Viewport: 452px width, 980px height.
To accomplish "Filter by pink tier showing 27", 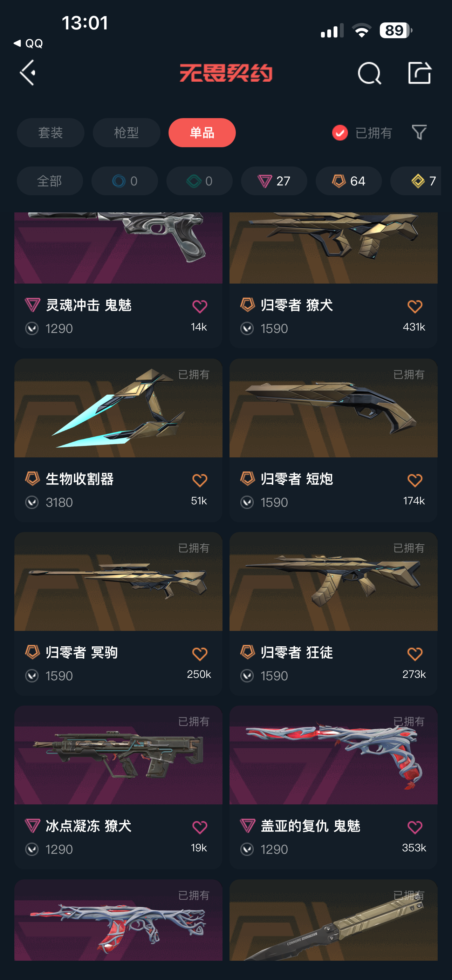I will 274,181.
